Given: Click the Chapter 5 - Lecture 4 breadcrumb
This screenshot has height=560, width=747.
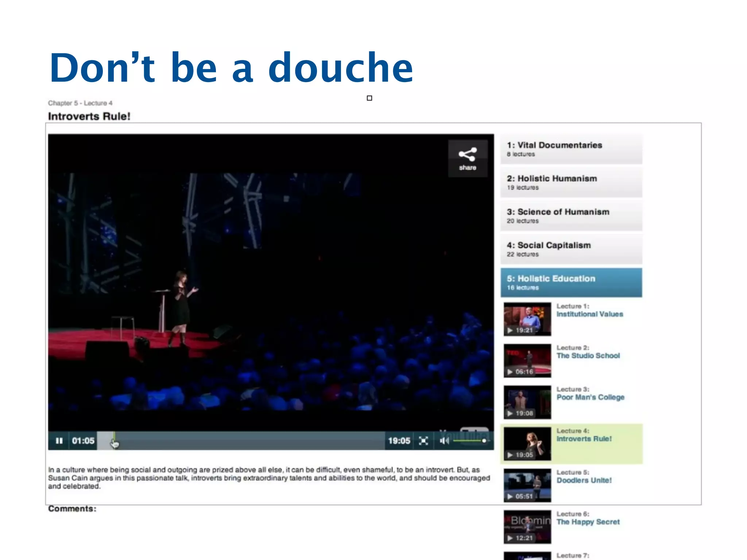Looking at the screenshot, I should tap(80, 103).
